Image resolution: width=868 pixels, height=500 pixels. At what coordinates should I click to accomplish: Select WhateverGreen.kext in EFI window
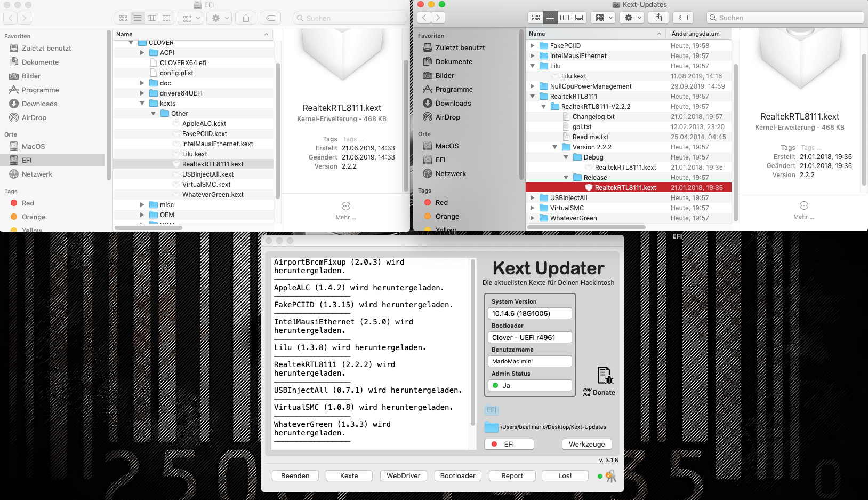[213, 195]
